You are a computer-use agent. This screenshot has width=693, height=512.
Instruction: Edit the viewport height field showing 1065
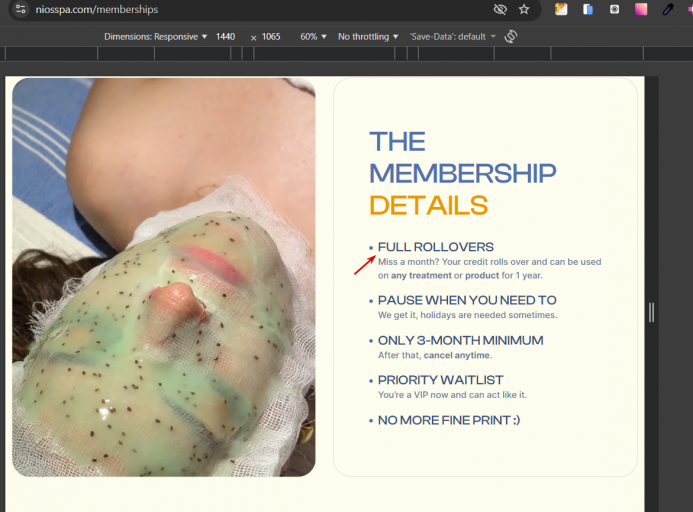pyautogui.click(x=271, y=37)
